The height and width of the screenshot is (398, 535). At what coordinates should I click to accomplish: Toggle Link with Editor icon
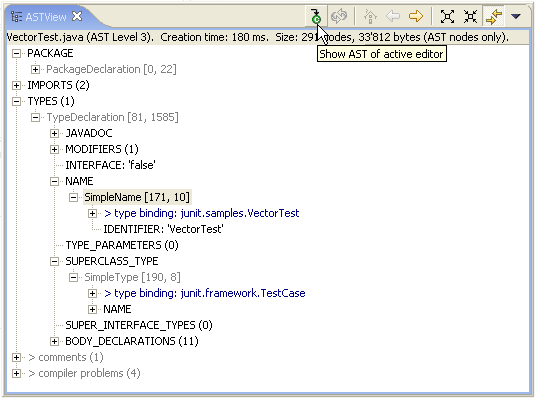pos(494,16)
